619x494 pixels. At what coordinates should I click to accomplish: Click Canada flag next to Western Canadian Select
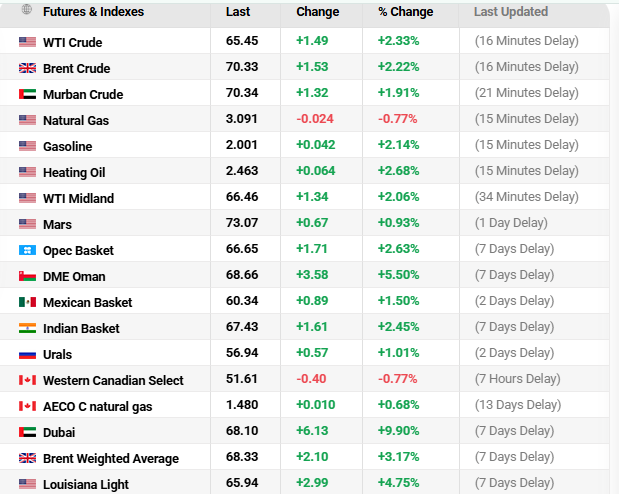pos(27,380)
